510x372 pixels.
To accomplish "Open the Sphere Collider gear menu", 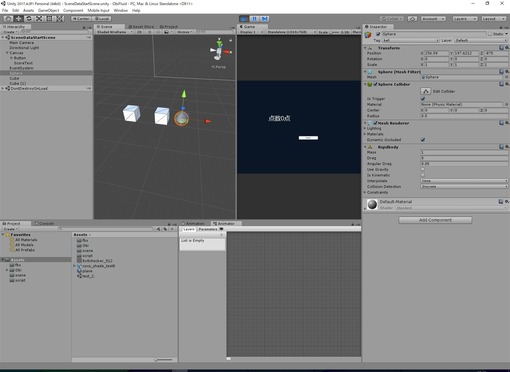I will pos(507,84).
